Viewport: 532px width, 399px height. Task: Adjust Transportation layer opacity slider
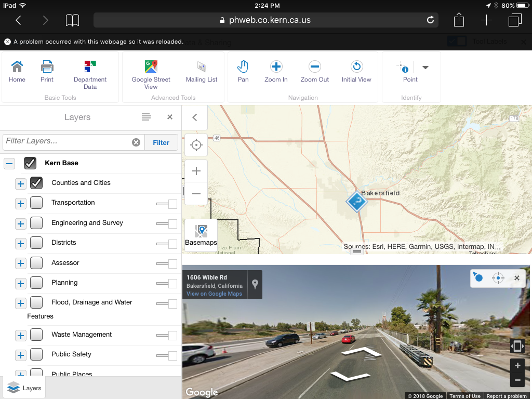[167, 204]
